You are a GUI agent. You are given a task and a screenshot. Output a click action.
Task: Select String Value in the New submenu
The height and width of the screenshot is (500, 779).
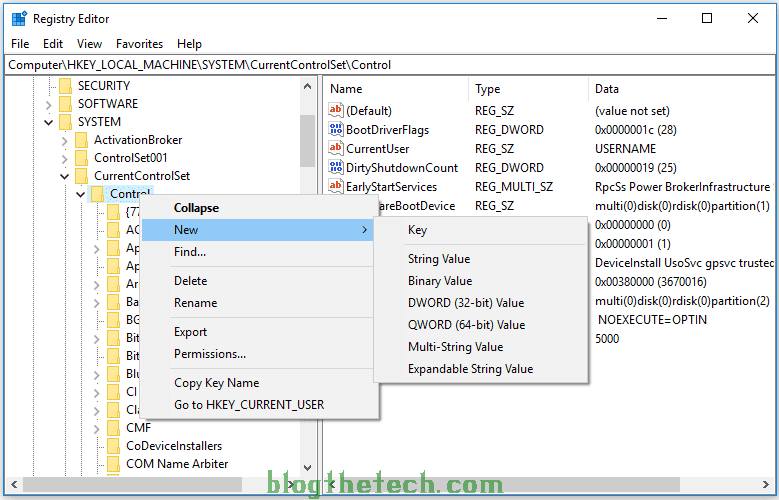point(438,259)
